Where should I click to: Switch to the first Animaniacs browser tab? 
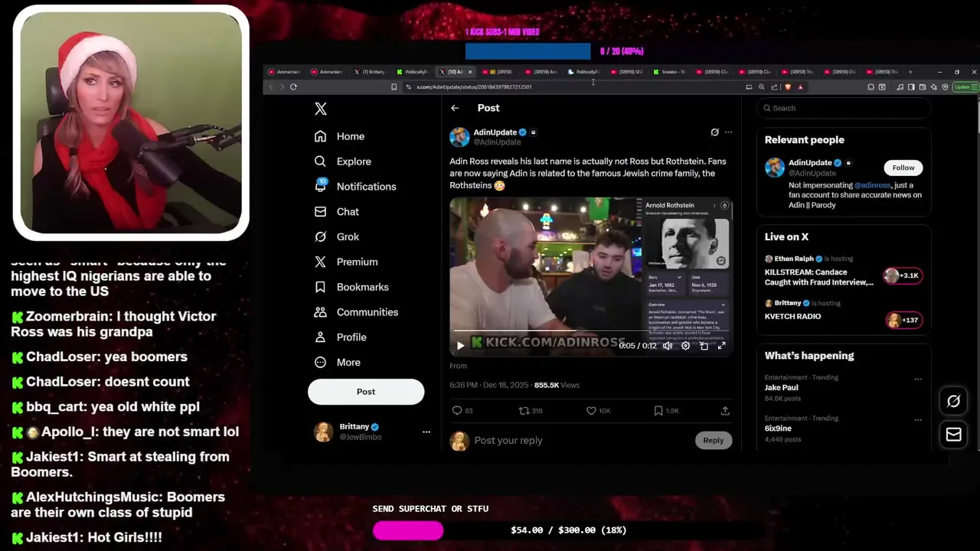click(286, 72)
